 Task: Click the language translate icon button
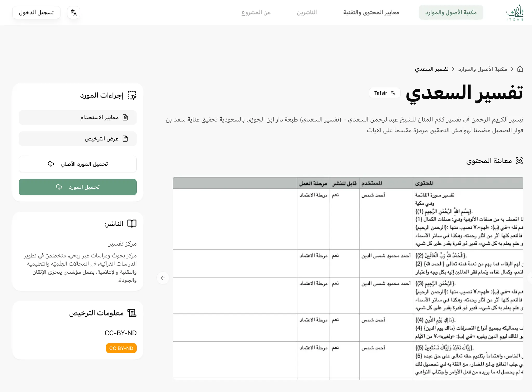[74, 12]
